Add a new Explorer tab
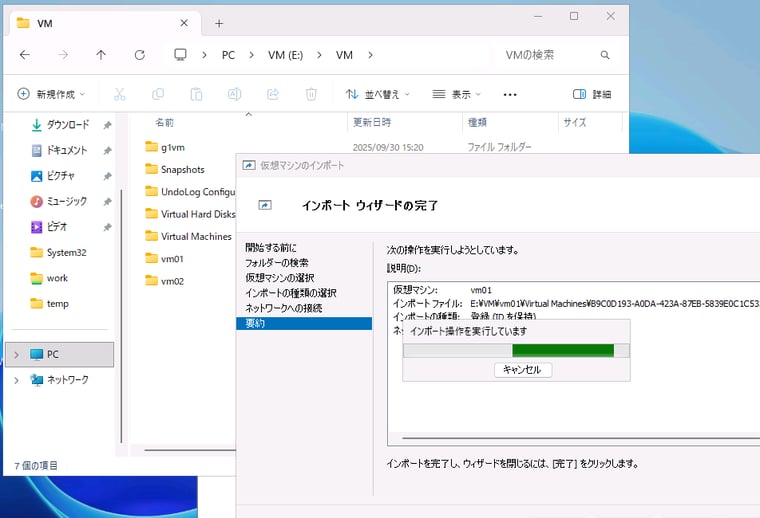 tap(219, 23)
